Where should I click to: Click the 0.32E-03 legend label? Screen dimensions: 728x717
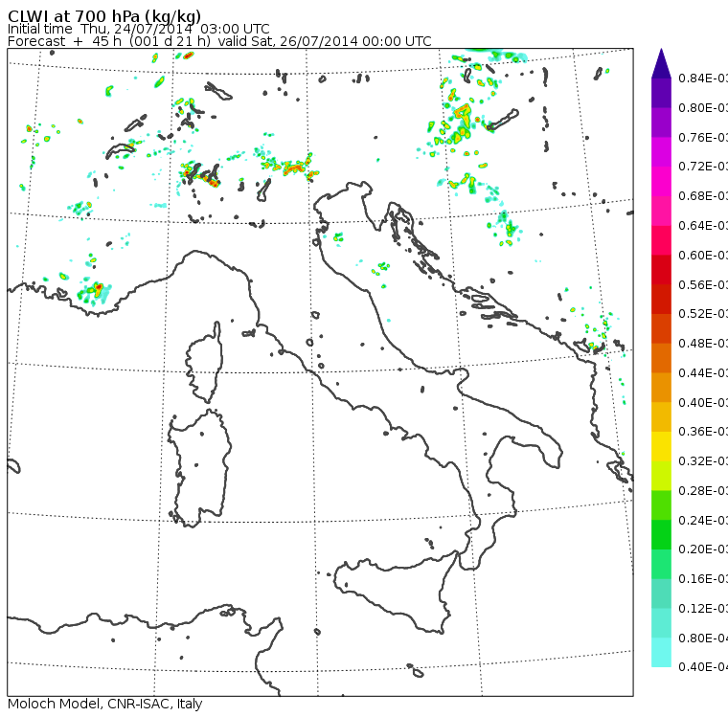click(703, 460)
